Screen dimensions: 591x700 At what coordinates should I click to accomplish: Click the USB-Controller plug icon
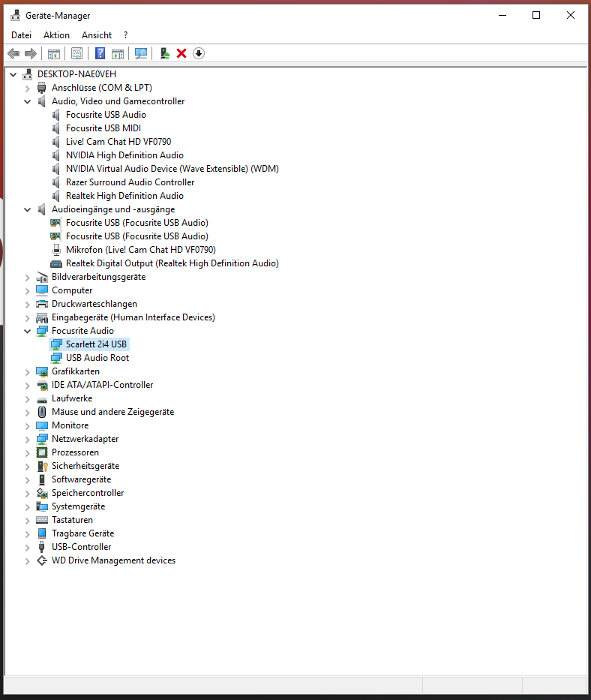pos(42,547)
